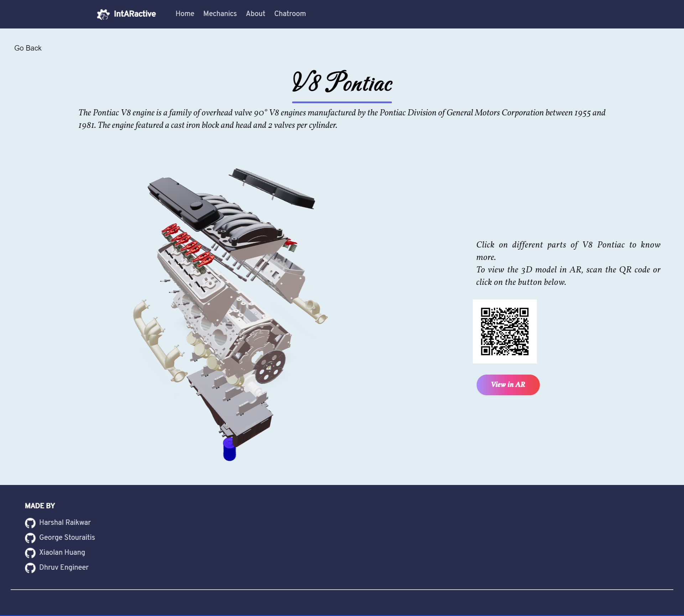Click the IntARactive gear logo icon
The width and height of the screenshot is (684, 616).
click(103, 14)
